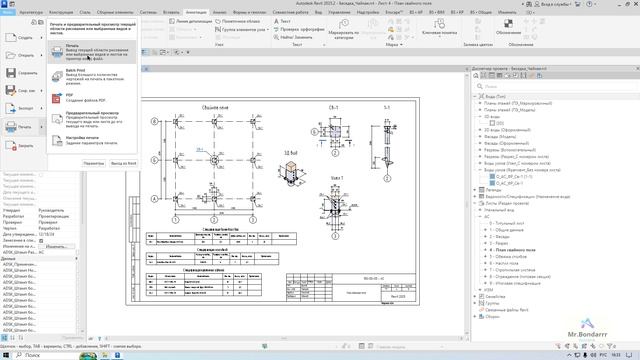
Task: Click the taskbar notification center icon
Action: [x=630, y=356]
